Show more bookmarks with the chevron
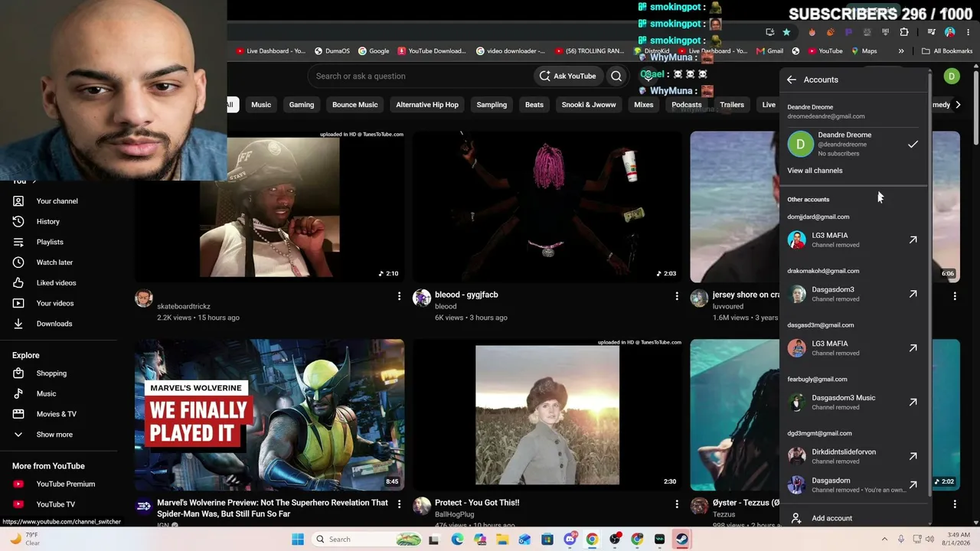The width and height of the screenshot is (980, 551). pyautogui.click(x=901, y=51)
